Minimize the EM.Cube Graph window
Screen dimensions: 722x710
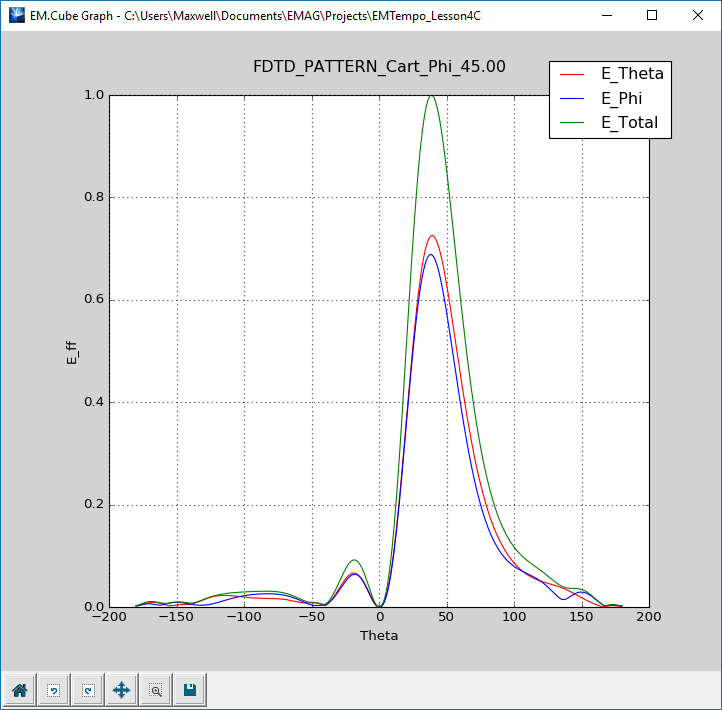606,15
